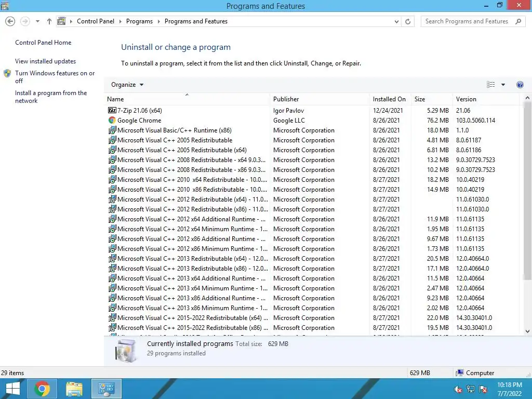Select Visual C++ 2012 Redistributable (x64) icon
The width and height of the screenshot is (532, 399).
point(112,199)
